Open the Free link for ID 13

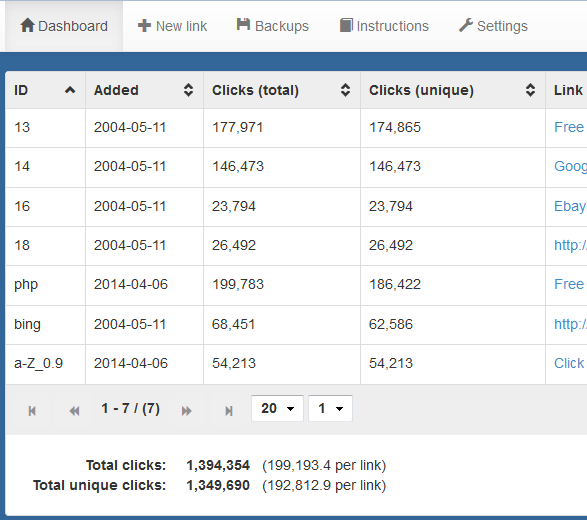(x=570, y=127)
